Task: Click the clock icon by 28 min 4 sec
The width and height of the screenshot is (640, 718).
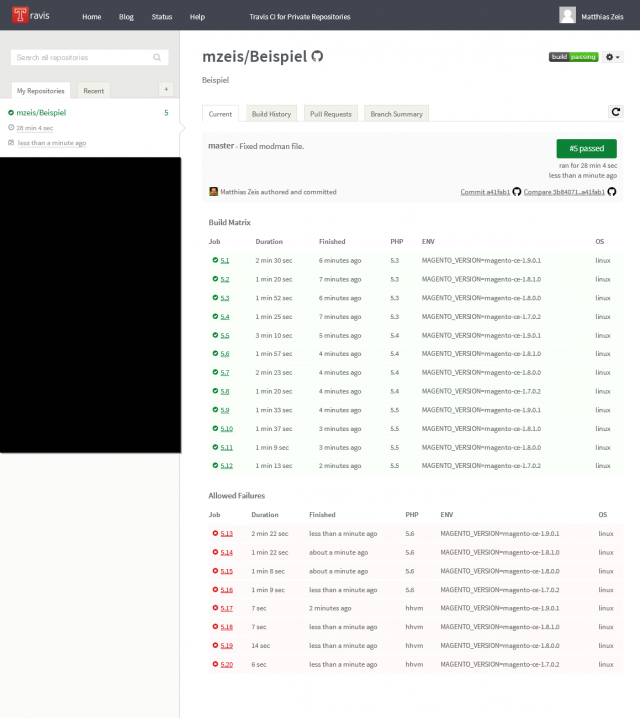Action: point(11,128)
